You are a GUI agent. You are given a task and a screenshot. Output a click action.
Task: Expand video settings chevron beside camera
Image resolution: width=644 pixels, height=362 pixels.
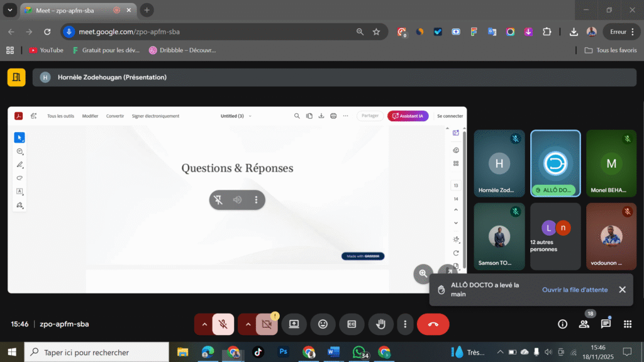pos(248,324)
